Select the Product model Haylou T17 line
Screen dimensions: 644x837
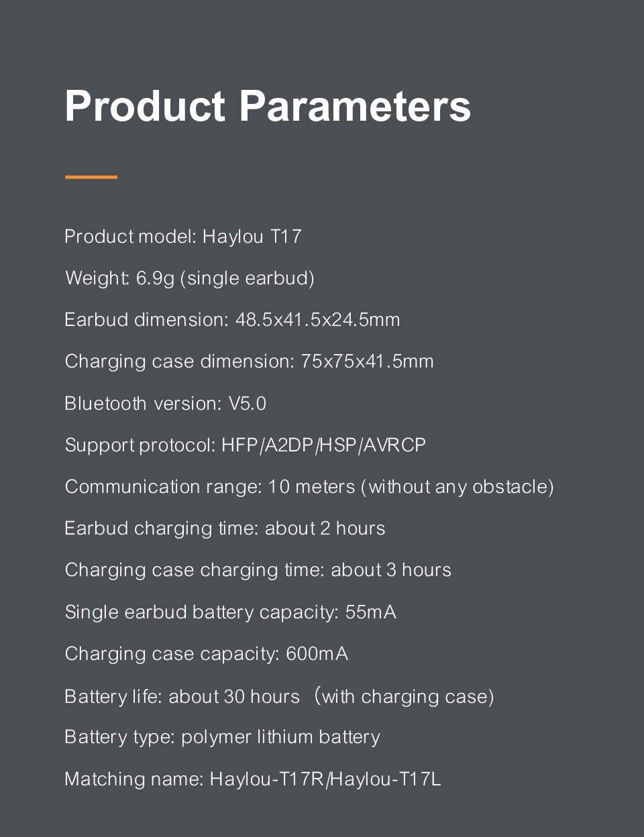[183, 237]
